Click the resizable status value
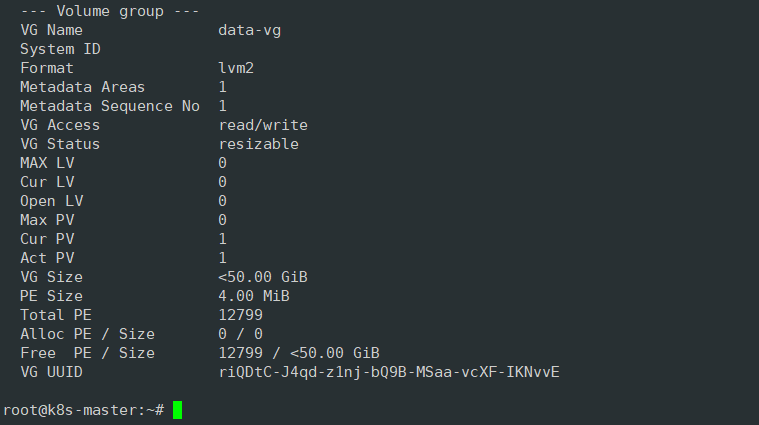 tap(258, 144)
